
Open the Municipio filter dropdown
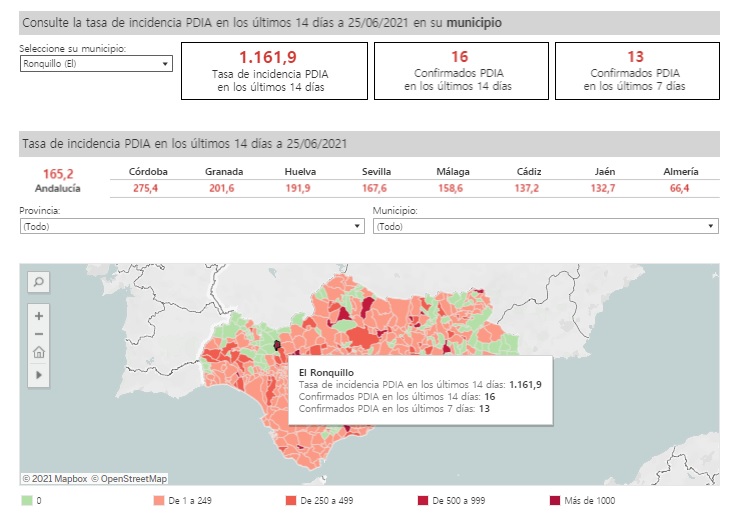point(545,226)
